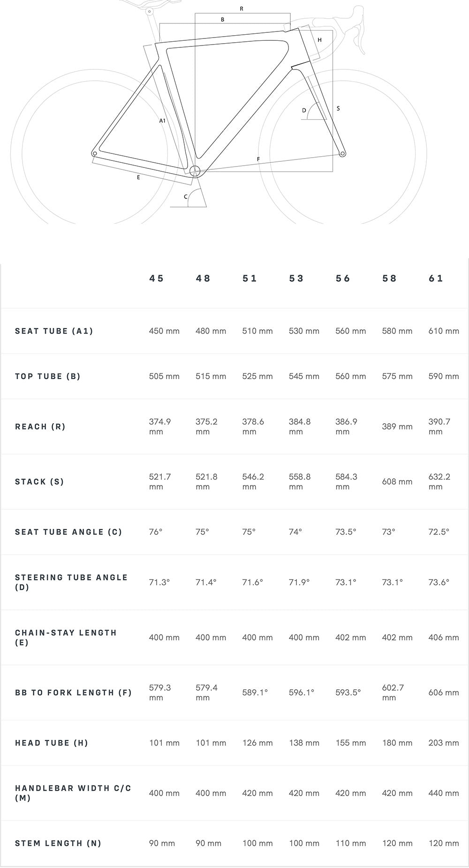Click the BB to Fork Length (F) label
The image size is (469, 868).
click(x=73, y=693)
